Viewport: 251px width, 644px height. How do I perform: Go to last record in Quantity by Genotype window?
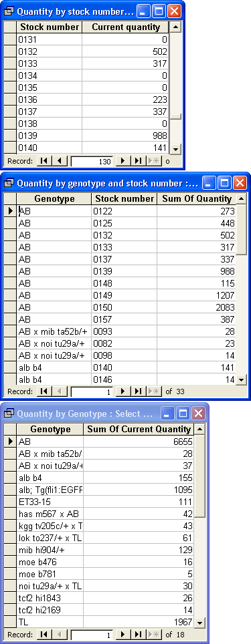138,635
